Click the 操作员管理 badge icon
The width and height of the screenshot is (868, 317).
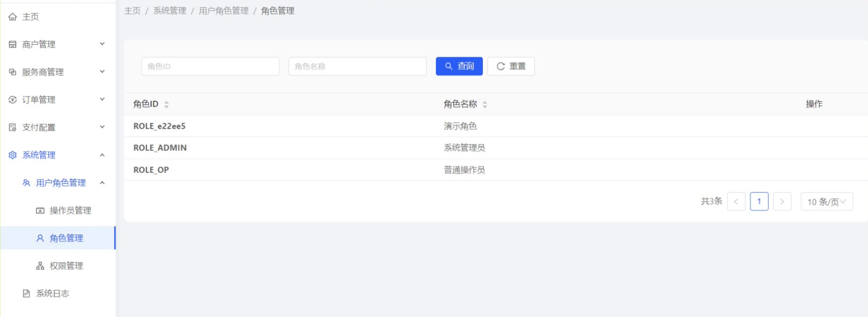pyautogui.click(x=40, y=210)
